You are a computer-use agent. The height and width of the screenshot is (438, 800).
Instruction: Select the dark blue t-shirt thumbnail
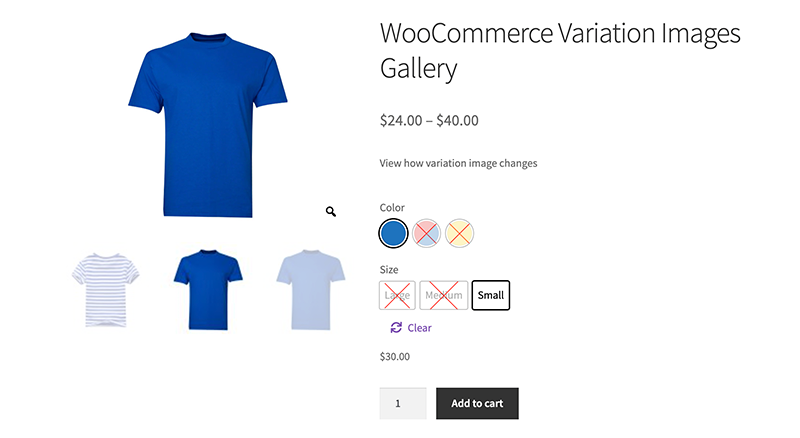click(x=208, y=289)
